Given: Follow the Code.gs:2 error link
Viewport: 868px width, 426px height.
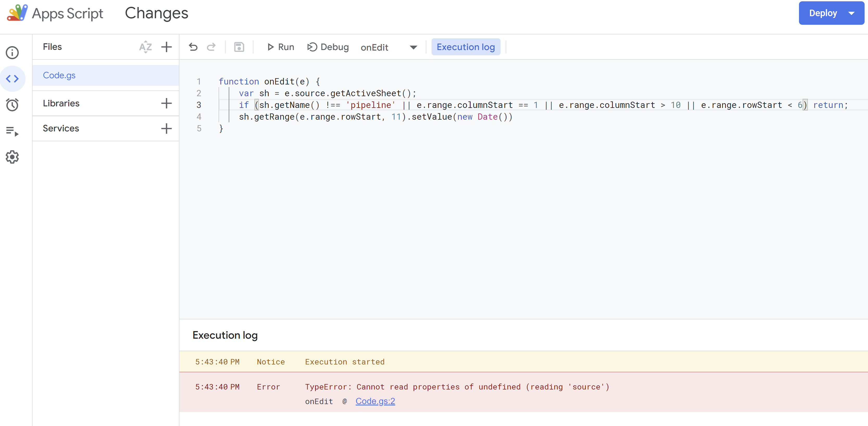Looking at the screenshot, I should 375,401.
